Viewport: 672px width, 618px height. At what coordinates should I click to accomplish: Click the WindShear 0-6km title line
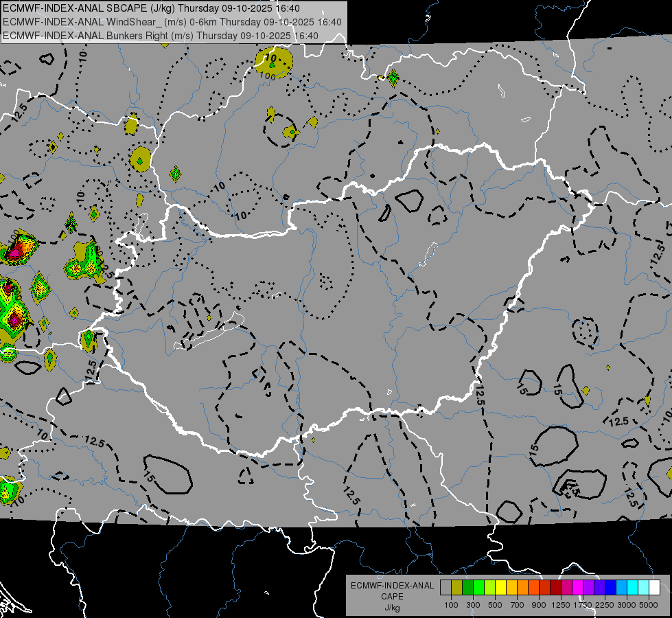coord(172,22)
